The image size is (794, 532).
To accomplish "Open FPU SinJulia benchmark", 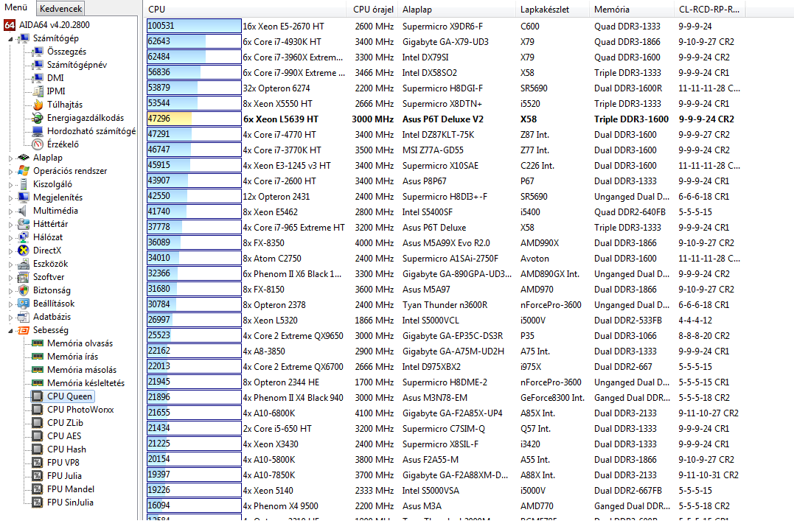I will pos(70,502).
